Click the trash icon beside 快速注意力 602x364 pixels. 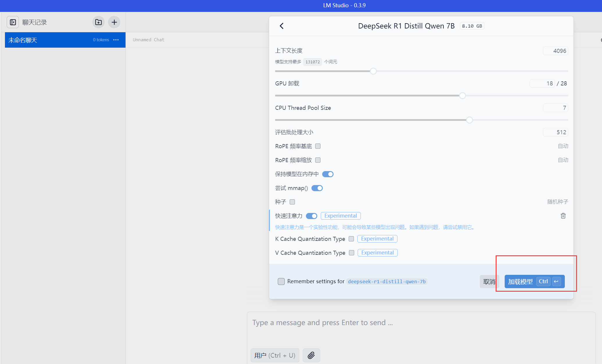point(563,216)
